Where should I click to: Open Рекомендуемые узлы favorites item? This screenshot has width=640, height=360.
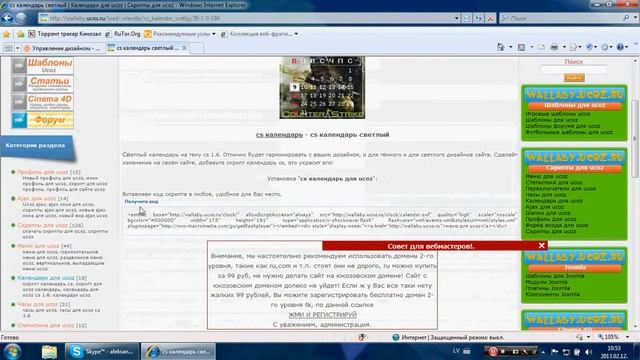tap(180, 34)
